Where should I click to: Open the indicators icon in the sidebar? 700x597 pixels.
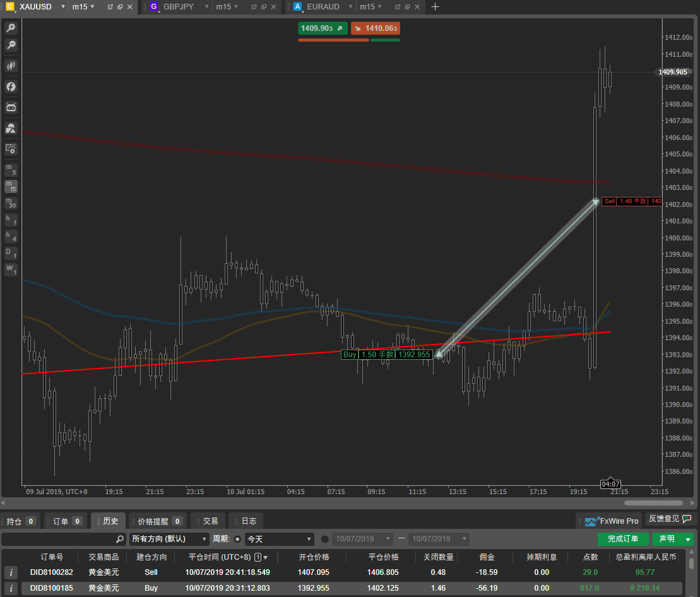[11, 128]
